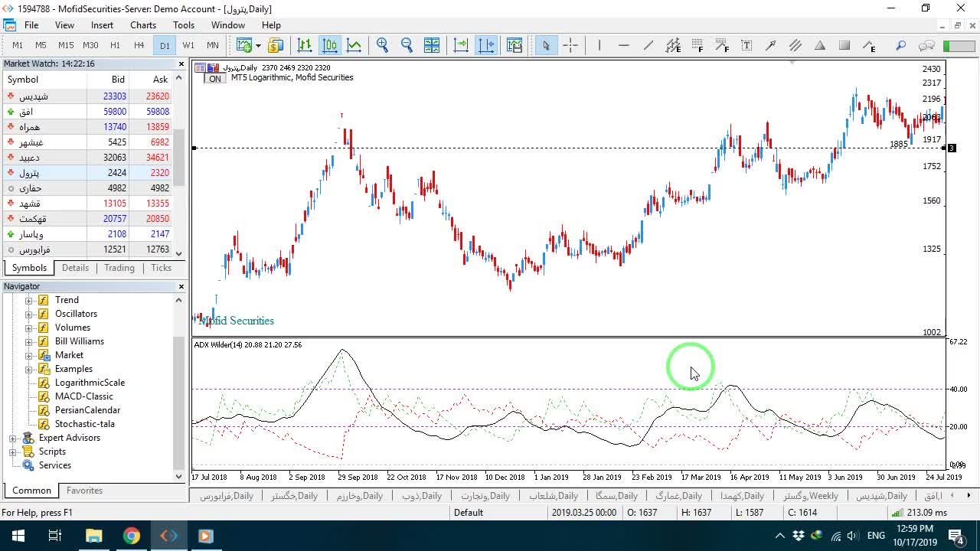Tile chart windows icon
The height and width of the screenshot is (551, 980).
pyautogui.click(x=432, y=45)
